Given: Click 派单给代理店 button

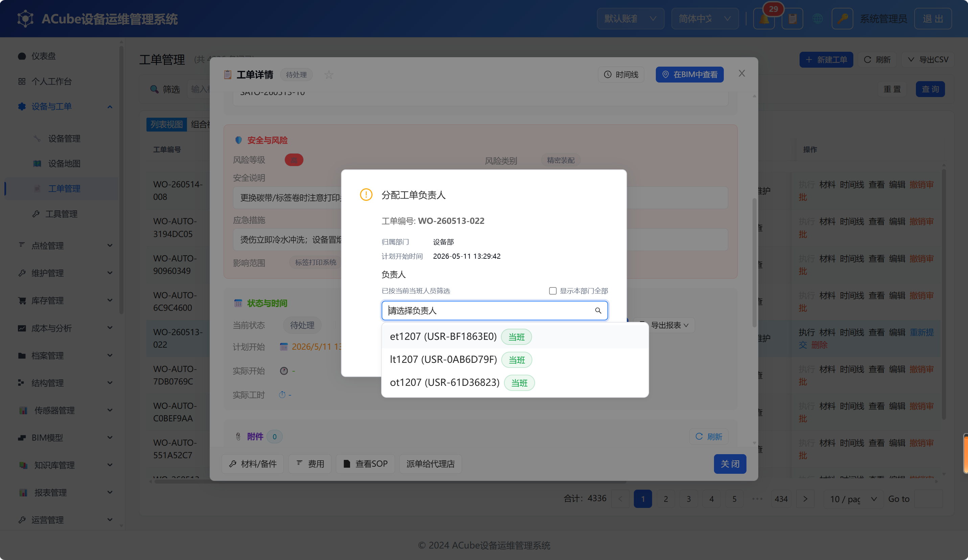Looking at the screenshot, I should (430, 464).
